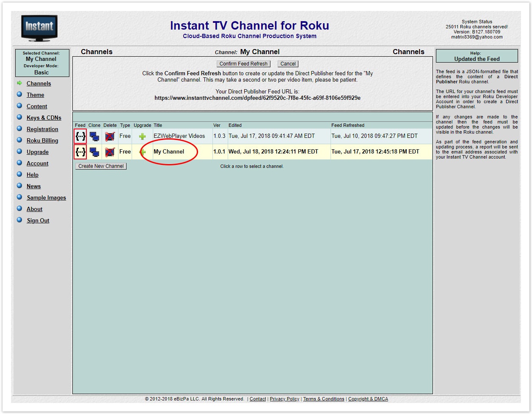Open the Copyright & DMCA link
Viewport: 532px width, 414px height.
tap(368, 399)
